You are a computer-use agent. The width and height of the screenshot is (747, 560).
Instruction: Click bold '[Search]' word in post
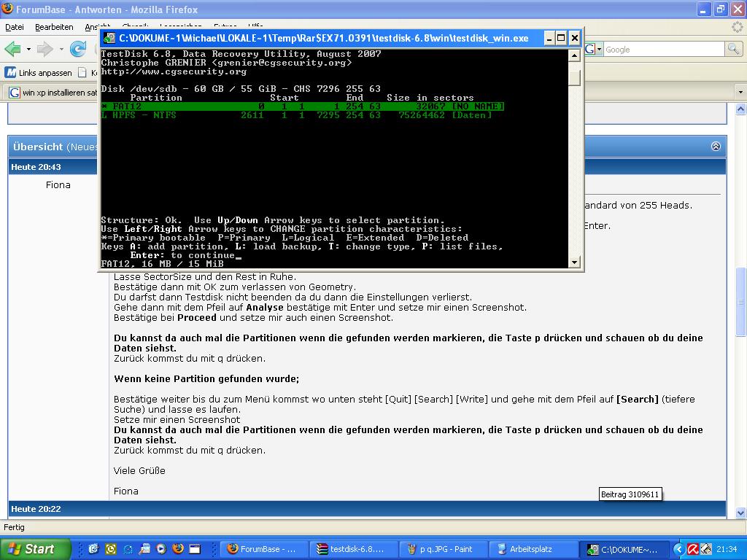pyautogui.click(x=638, y=399)
